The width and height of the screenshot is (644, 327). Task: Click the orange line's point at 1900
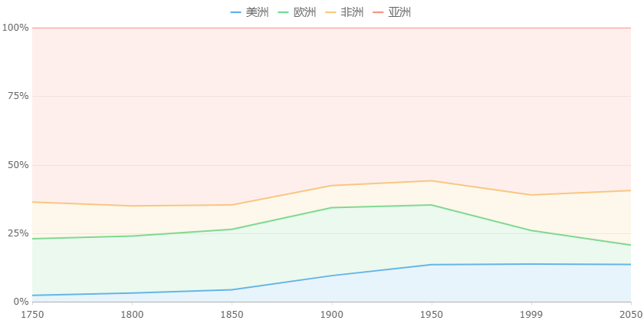[331, 185]
